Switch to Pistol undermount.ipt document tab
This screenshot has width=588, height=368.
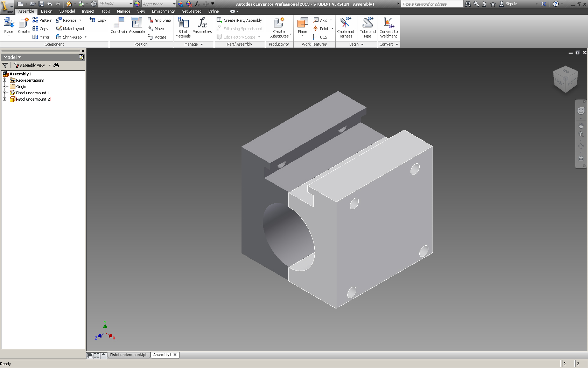click(128, 355)
